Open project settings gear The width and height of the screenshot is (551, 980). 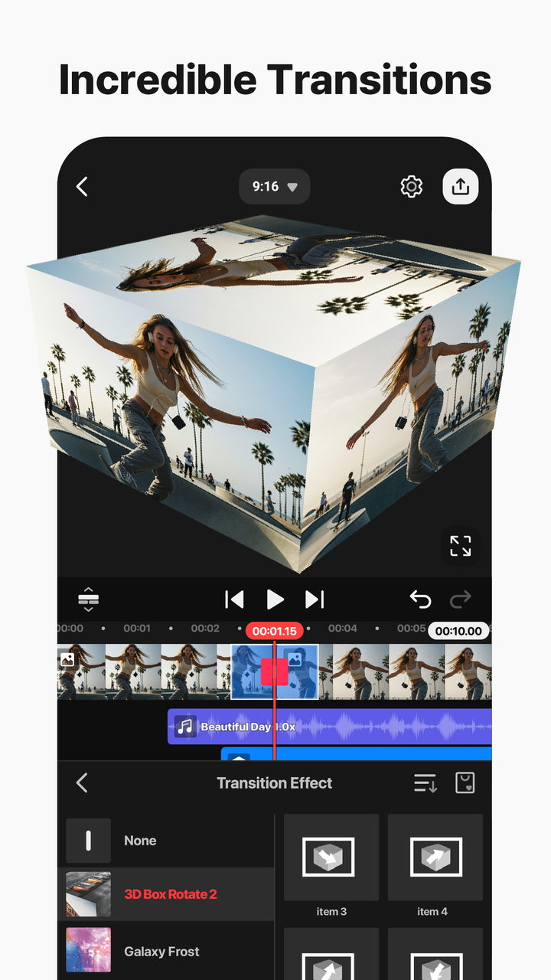(412, 186)
